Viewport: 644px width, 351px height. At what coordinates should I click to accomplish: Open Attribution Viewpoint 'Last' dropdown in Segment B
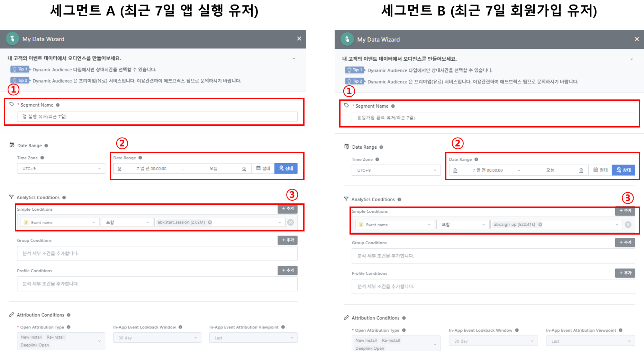point(590,341)
